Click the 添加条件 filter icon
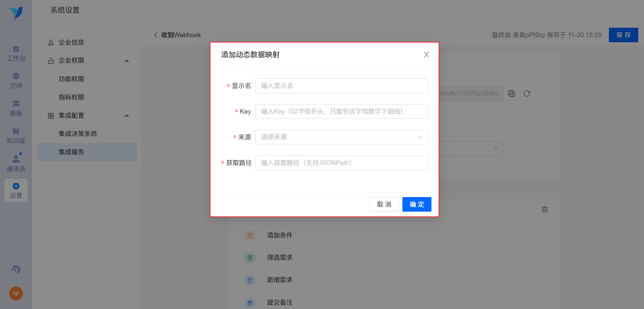Screen dimensions: 644x309 (x=250, y=235)
